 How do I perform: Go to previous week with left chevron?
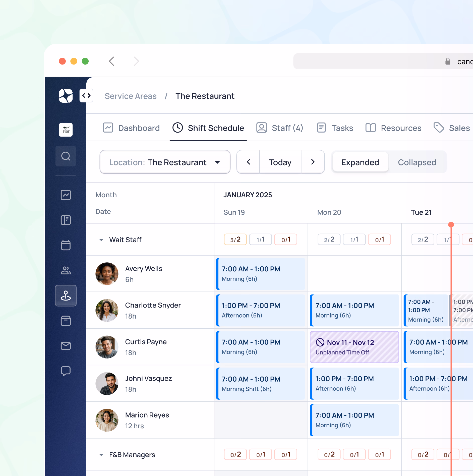coord(248,162)
